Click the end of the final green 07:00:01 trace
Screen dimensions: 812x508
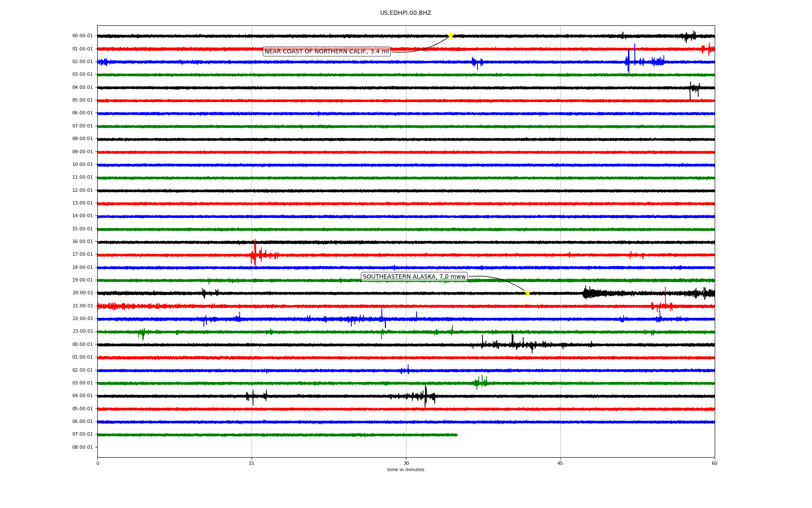[x=457, y=435]
